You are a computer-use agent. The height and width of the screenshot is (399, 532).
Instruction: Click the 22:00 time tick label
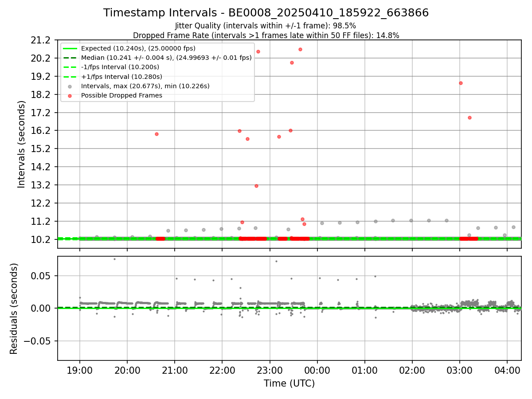tap(222, 370)
